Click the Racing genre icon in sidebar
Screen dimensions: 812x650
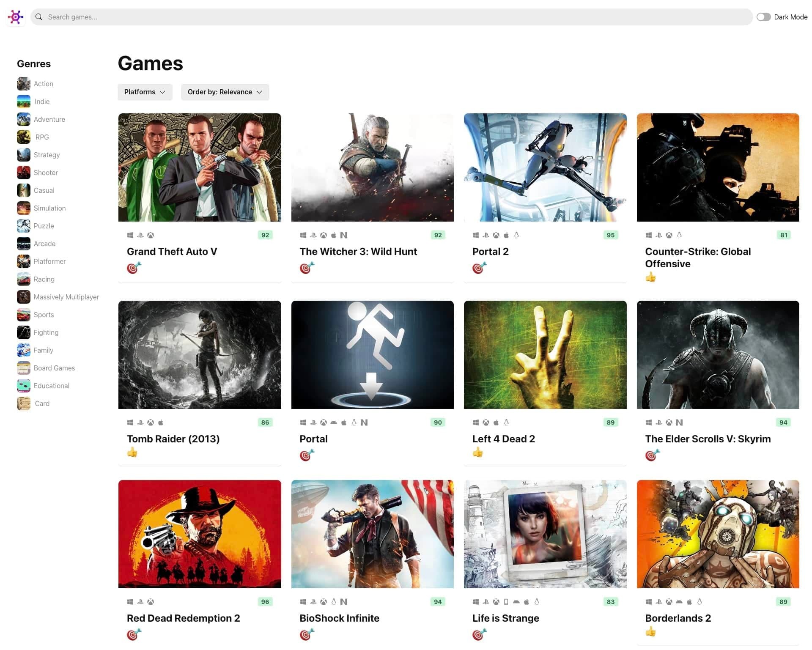point(24,279)
